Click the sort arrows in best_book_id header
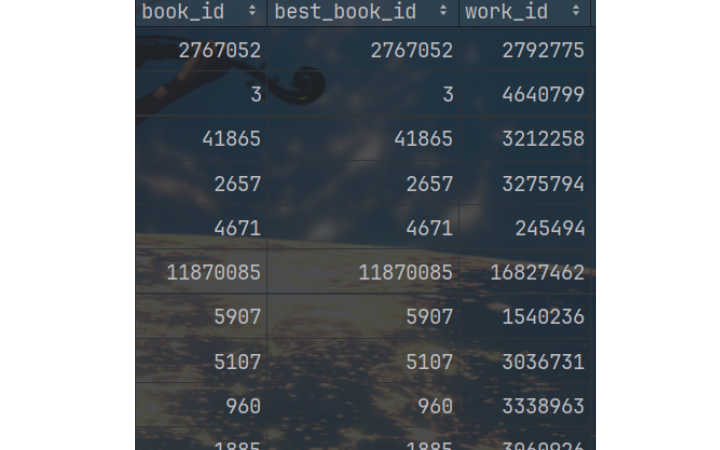Viewport: 720px width, 450px height. 443,12
